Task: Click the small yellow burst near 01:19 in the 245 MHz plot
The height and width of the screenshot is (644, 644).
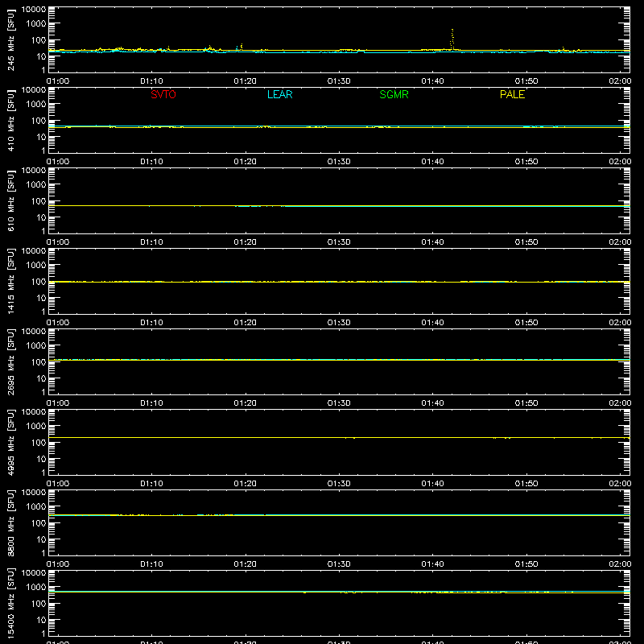Action: tap(241, 47)
